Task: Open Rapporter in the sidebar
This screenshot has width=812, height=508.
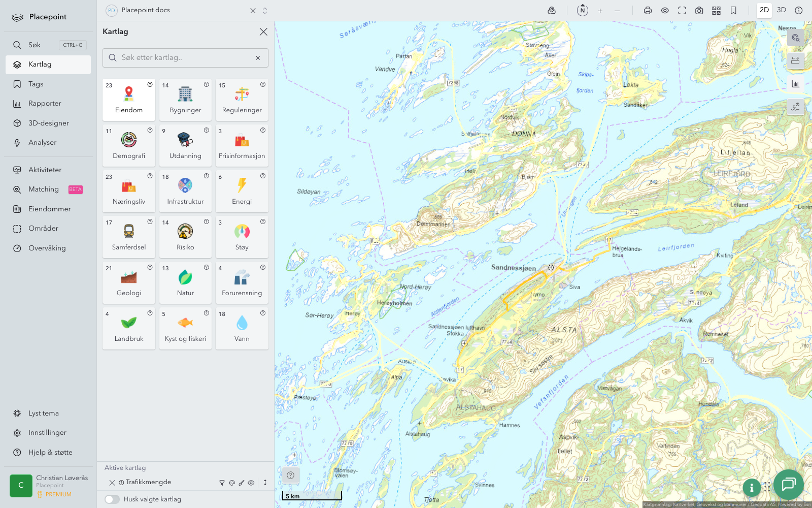Action: [x=48, y=103]
